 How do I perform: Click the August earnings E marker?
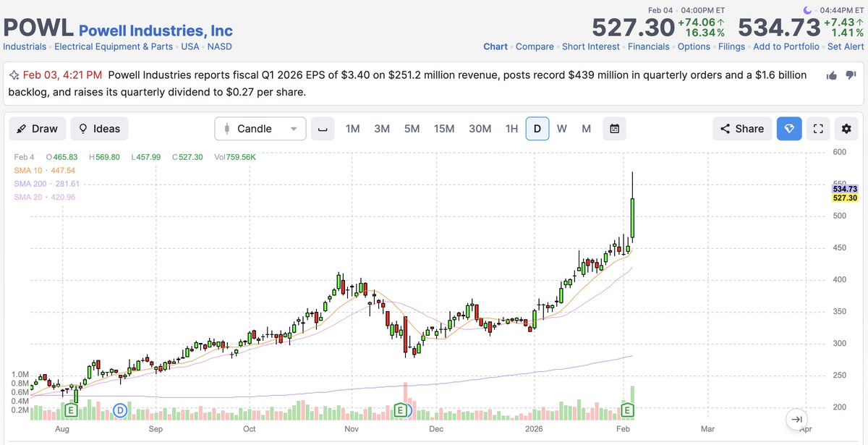(x=71, y=411)
